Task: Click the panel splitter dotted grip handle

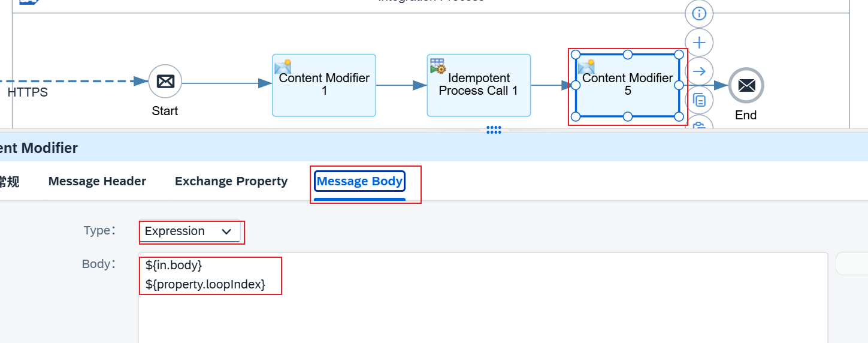Action: [494, 130]
